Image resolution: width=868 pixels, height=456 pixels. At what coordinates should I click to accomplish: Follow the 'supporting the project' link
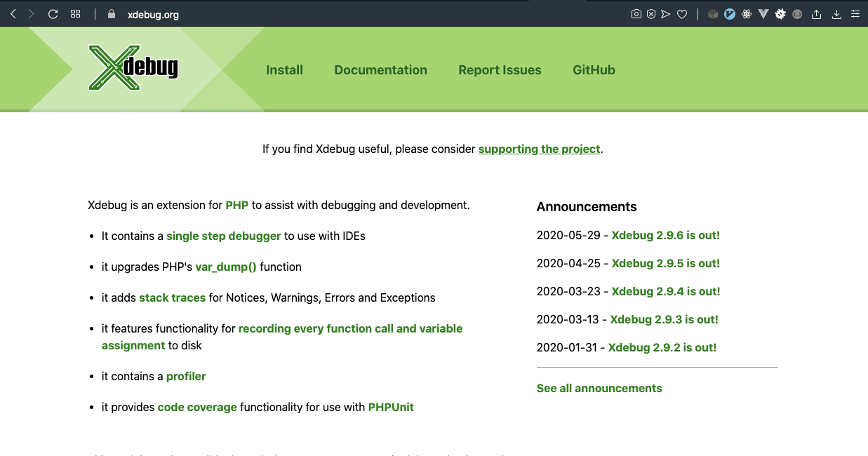(539, 149)
